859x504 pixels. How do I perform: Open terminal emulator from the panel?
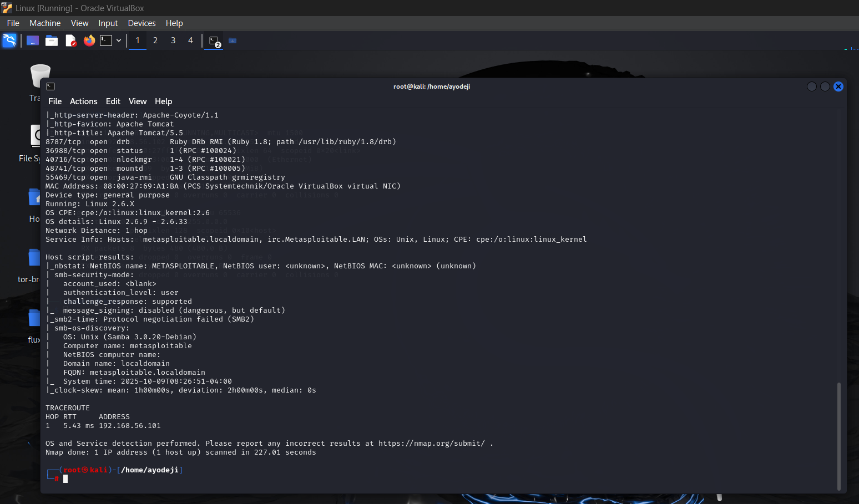pyautogui.click(x=106, y=40)
